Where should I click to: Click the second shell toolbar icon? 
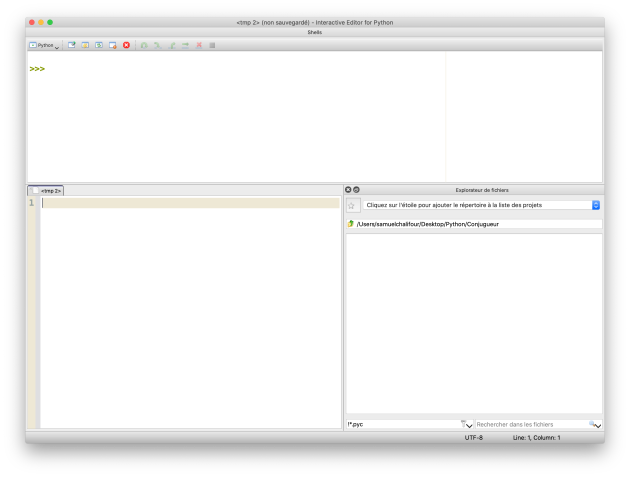pyautogui.click(x=85, y=45)
